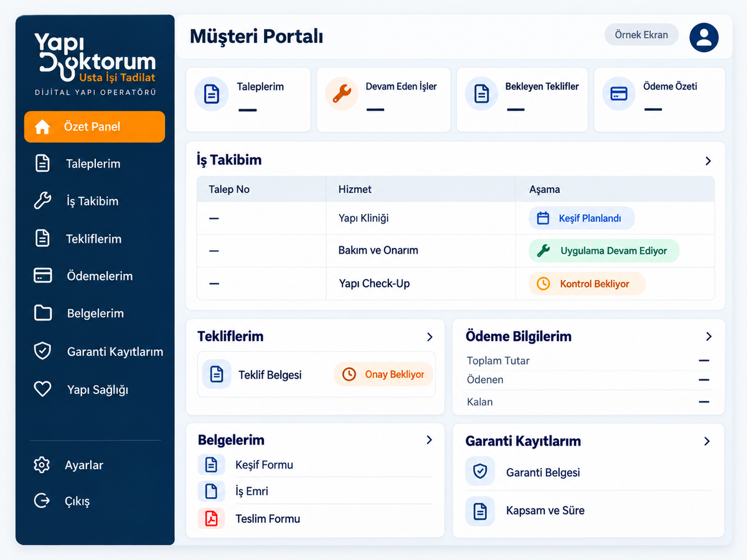Click the clock icon in Onay Bekliyor badge
The height and width of the screenshot is (560, 747).
349,374
